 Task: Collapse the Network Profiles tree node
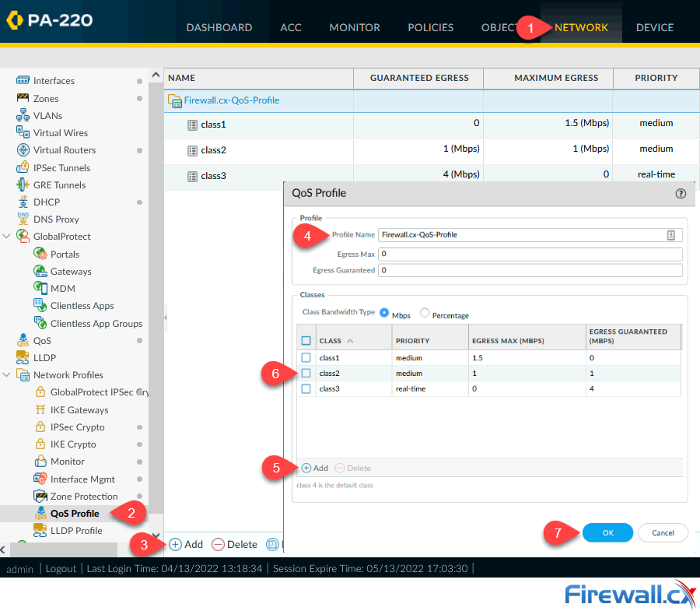click(x=6, y=374)
